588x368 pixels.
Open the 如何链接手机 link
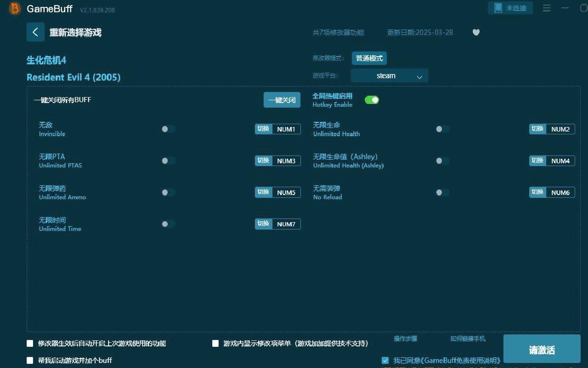[468, 339]
